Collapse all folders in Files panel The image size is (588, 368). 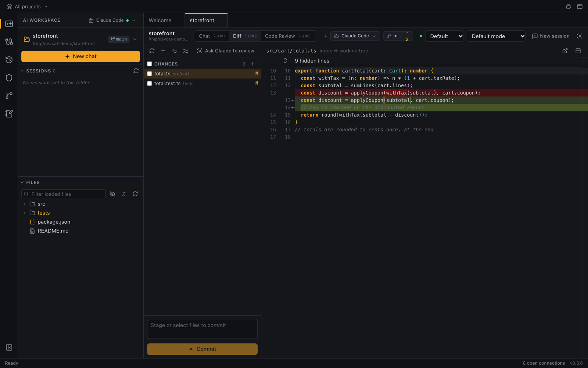pyautogui.click(x=124, y=194)
